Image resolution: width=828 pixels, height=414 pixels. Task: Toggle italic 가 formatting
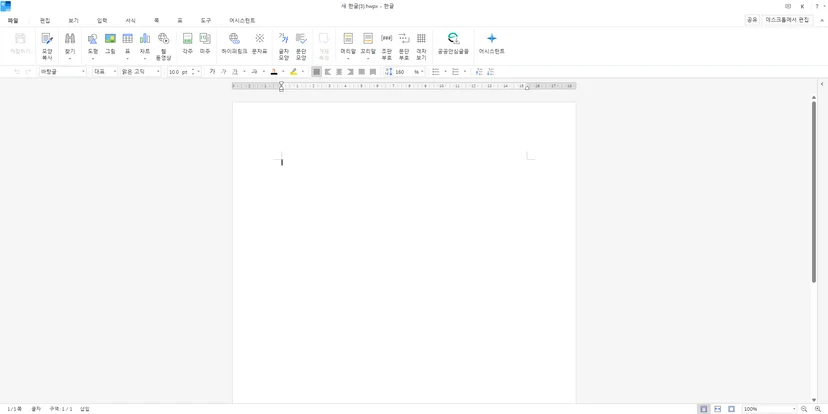click(x=223, y=72)
